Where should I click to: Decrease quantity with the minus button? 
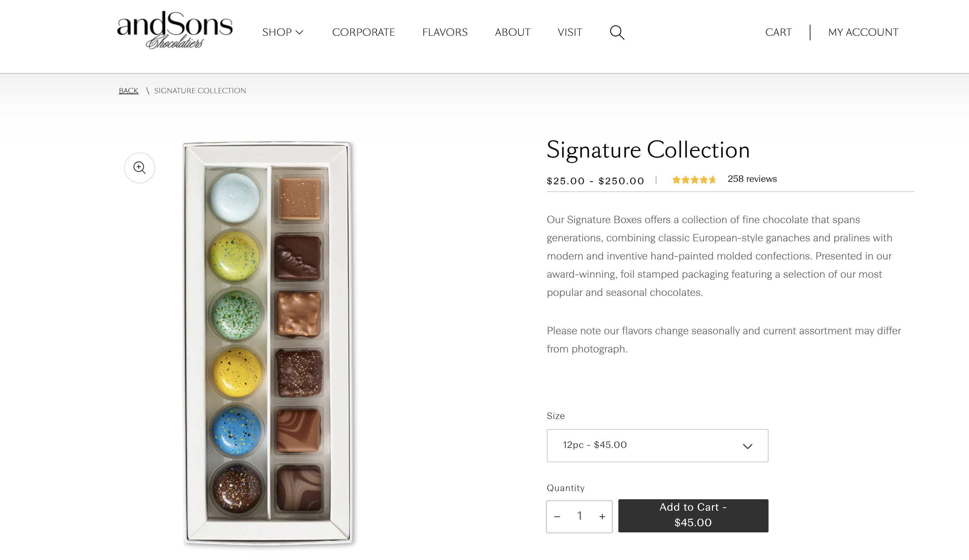tap(557, 516)
